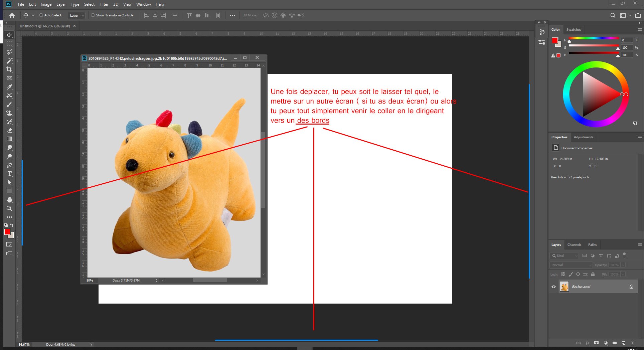Select the Crop tool
644x350 pixels.
click(x=9, y=69)
